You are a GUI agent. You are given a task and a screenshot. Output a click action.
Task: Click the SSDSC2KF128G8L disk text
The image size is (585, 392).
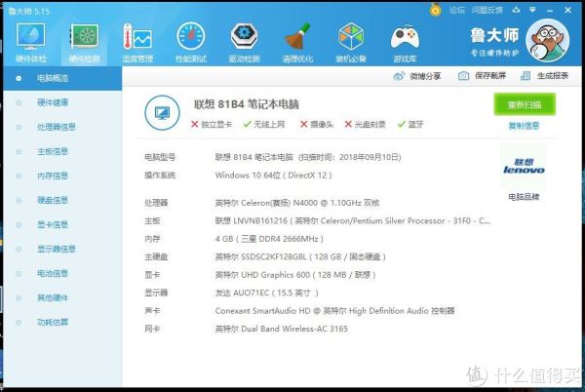point(300,256)
